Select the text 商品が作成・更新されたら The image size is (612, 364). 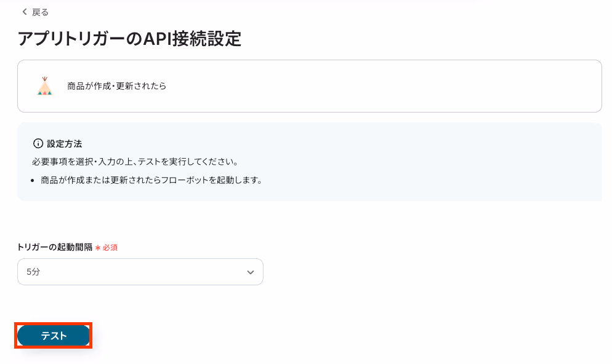pos(117,86)
